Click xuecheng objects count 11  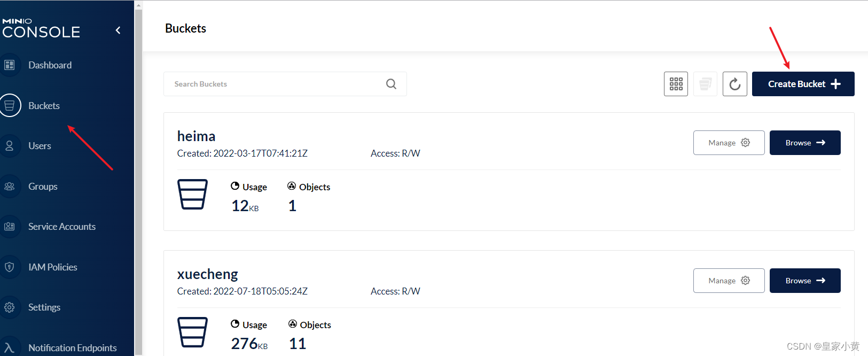[298, 344]
